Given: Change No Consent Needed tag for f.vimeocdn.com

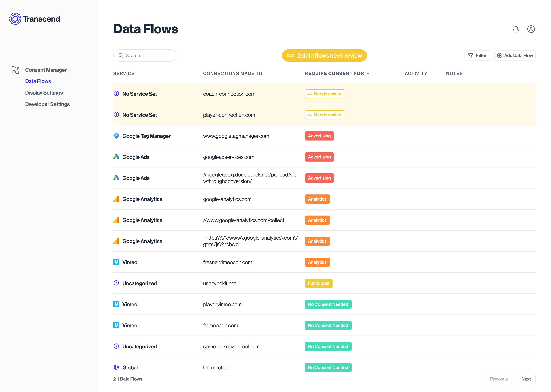Looking at the screenshot, I should 328,325.
